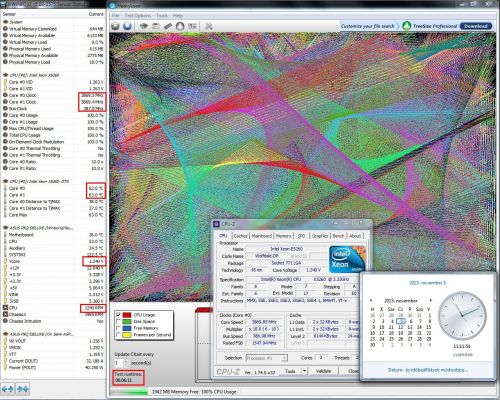This screenshot has width=500, height=400.
Task: Toggle the disk write test icon in HeavyLoad toolbar
Action: click(156, 26)
